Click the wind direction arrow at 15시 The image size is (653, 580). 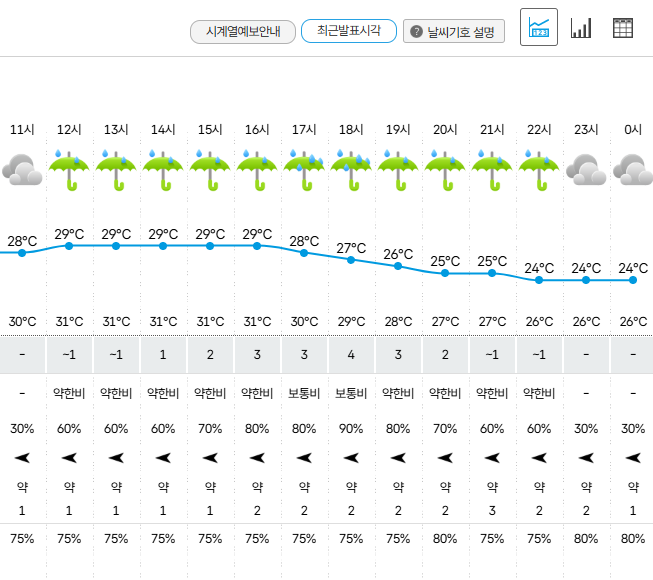pyautogui.click(x=210, y=458)
